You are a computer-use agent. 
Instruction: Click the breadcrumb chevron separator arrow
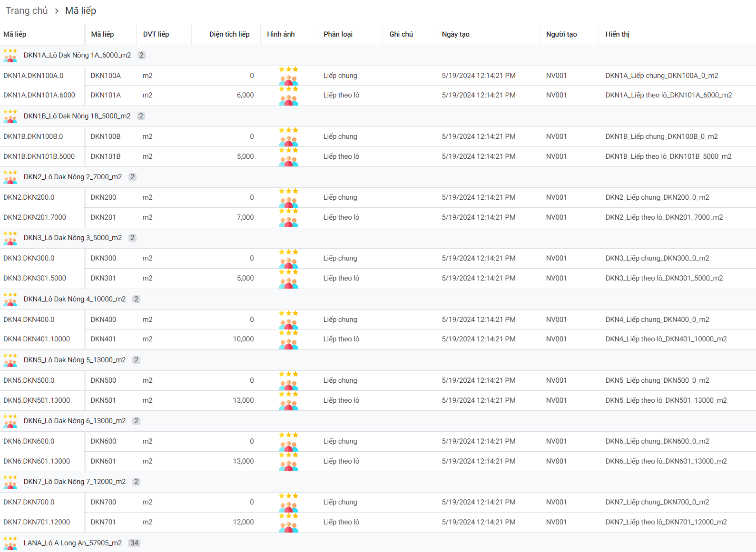[x=57, y=11]
